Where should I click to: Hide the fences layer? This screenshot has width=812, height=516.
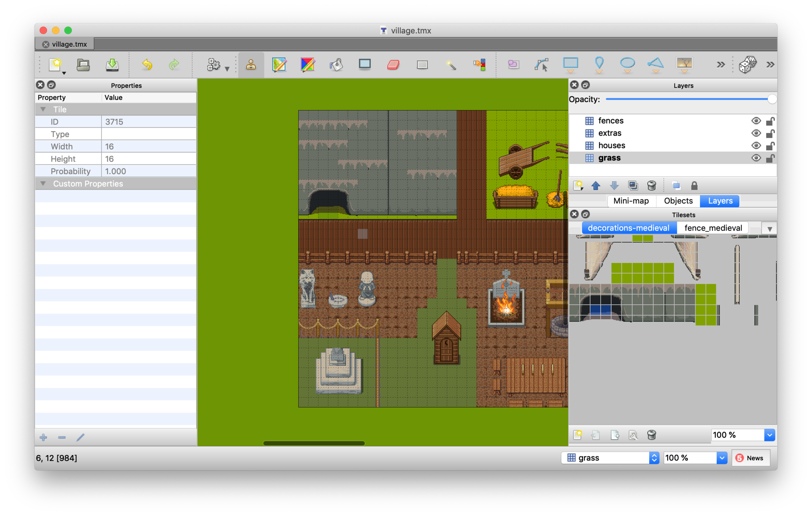pyautogui.click(x=756, y=121)
